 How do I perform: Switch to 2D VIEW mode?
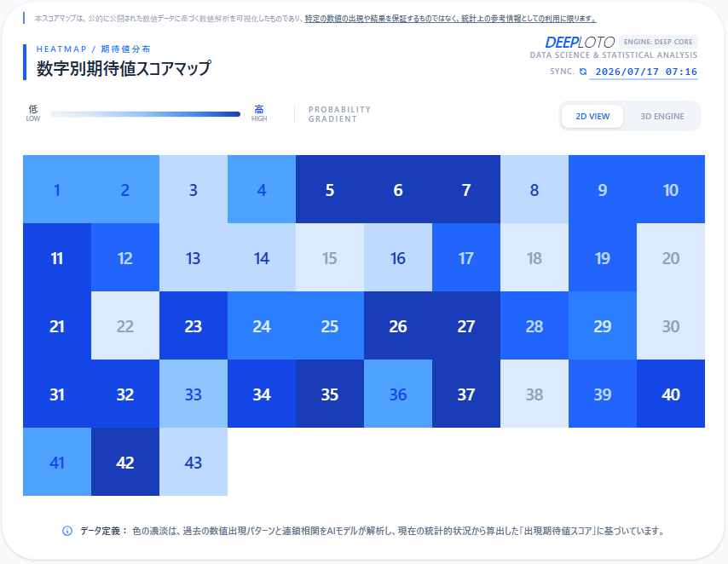coord(592,116)
